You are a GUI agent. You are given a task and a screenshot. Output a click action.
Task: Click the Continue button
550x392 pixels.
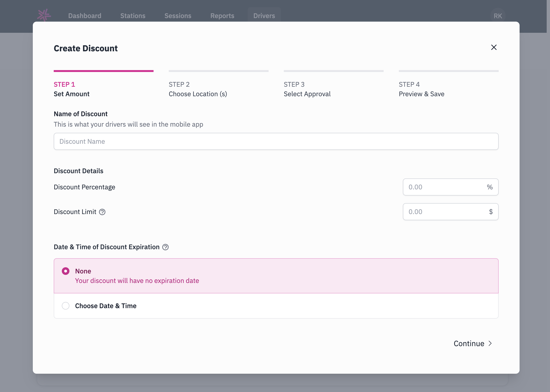(473, 344)
